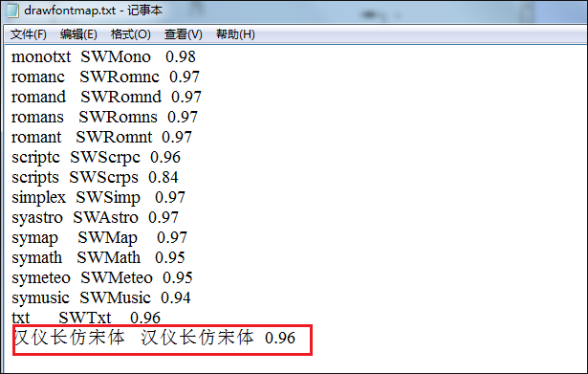This screenshot has width=588, height=374.
Task: Open the 格式(O) menu
Action: pyautogui.click(x=130, y=34)
